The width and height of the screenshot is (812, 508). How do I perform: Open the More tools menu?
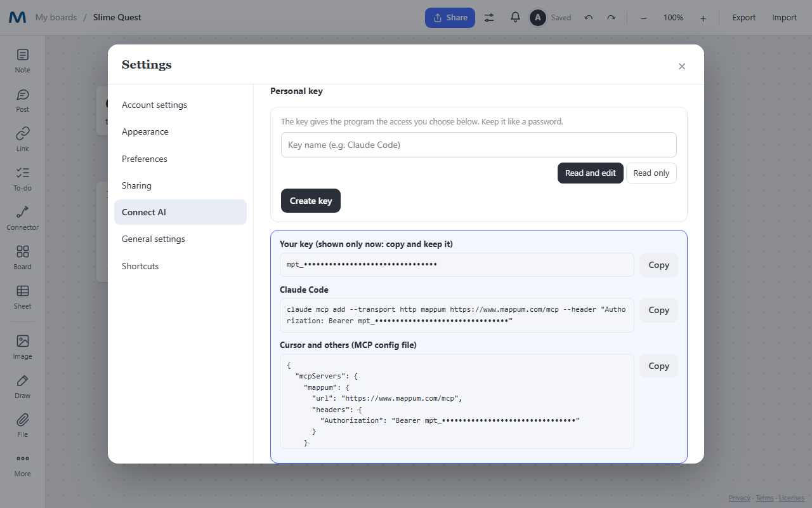click(22, 465)
